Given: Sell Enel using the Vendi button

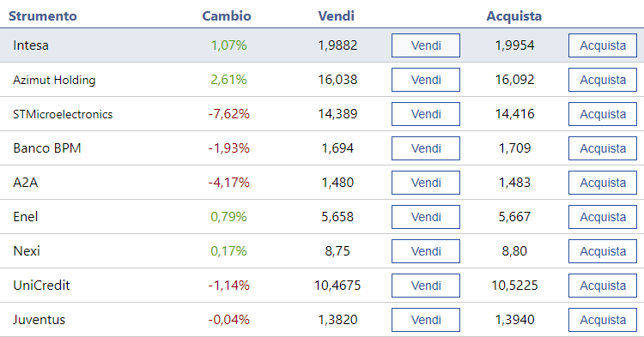Looking at the screenshot, I should click(426, 217).
